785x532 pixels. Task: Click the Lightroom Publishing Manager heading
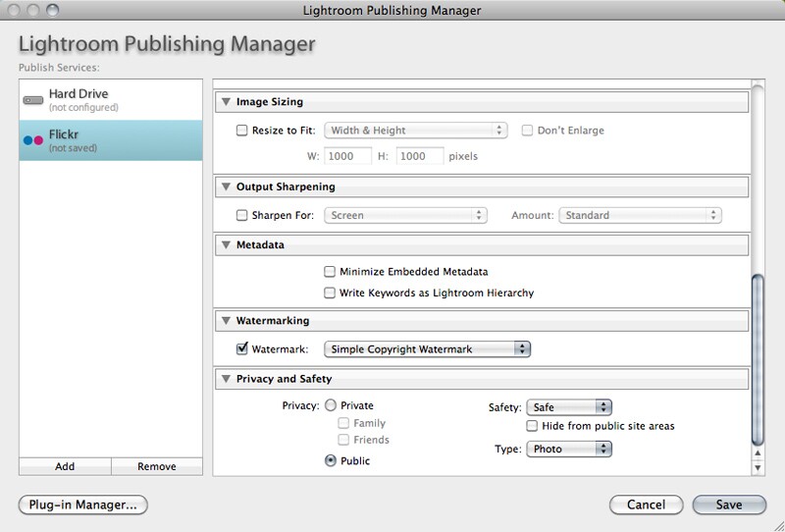[167, 44]
